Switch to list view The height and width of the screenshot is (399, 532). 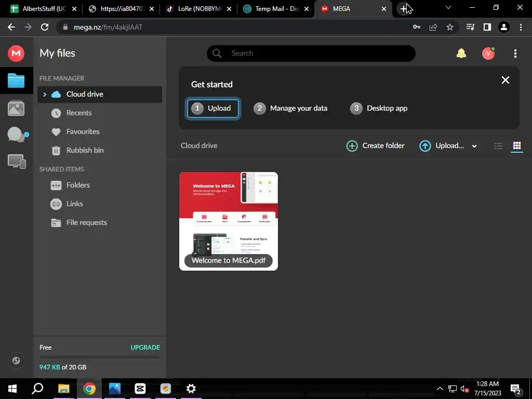point(498,146)
